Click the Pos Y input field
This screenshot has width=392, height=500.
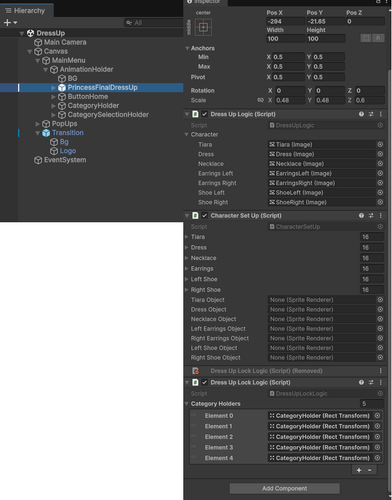325,21
